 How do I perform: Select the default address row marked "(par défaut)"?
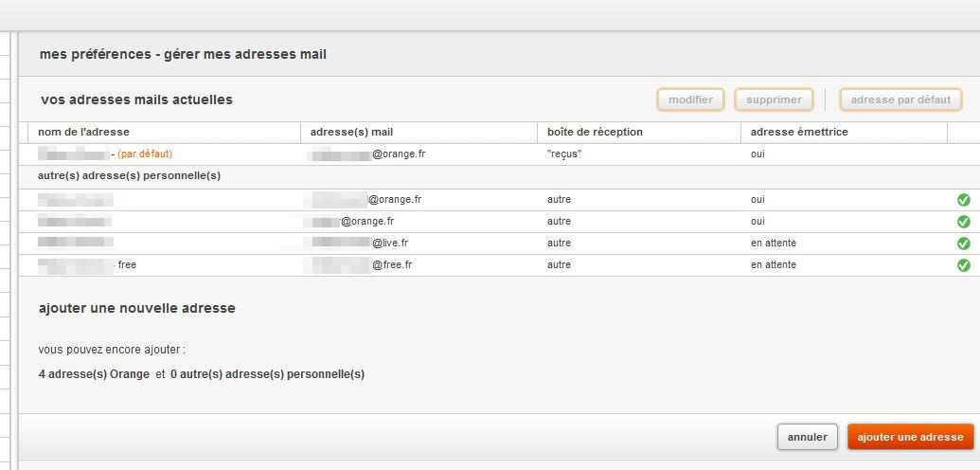pyautogui.click(x=145, y=154)
